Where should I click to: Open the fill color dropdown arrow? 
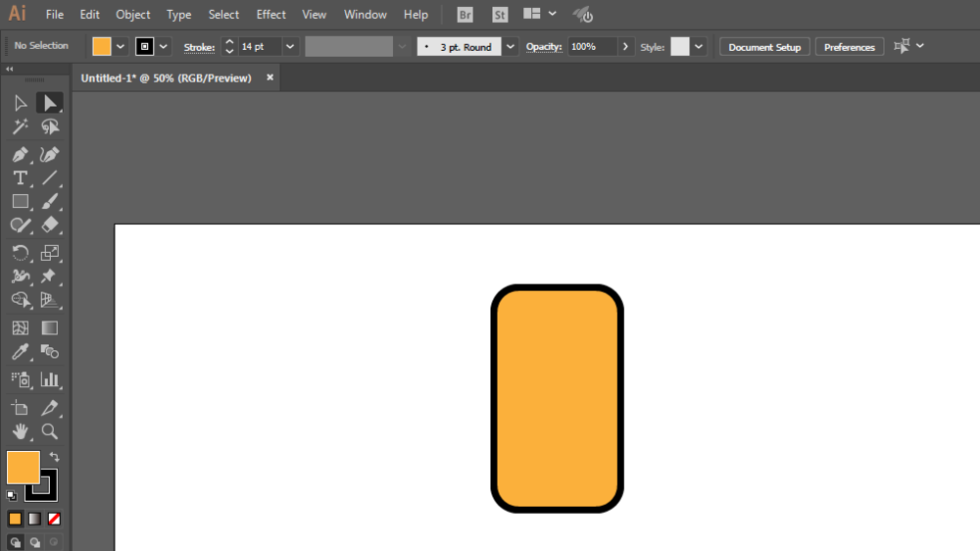(121, 47)
